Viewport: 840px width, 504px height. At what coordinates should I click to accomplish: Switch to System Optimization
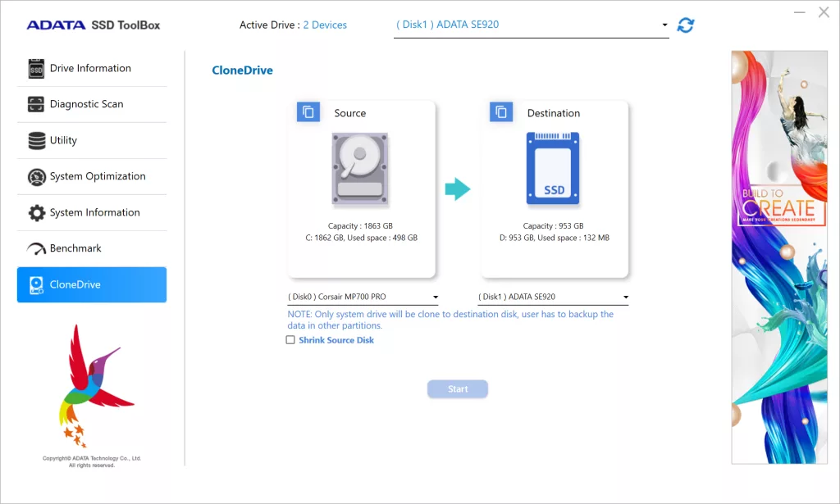92,176
